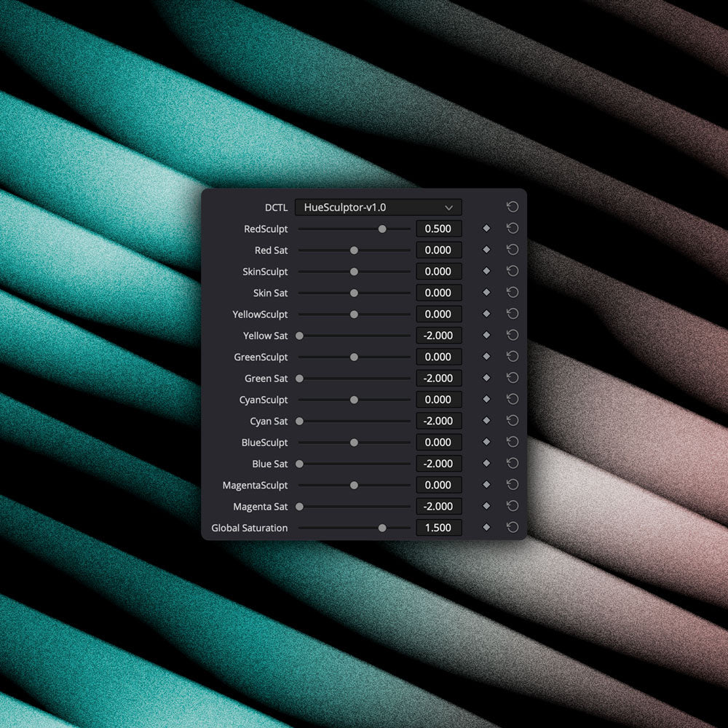
Task: Select the Green Sat value field
Action: click(439, 378)
